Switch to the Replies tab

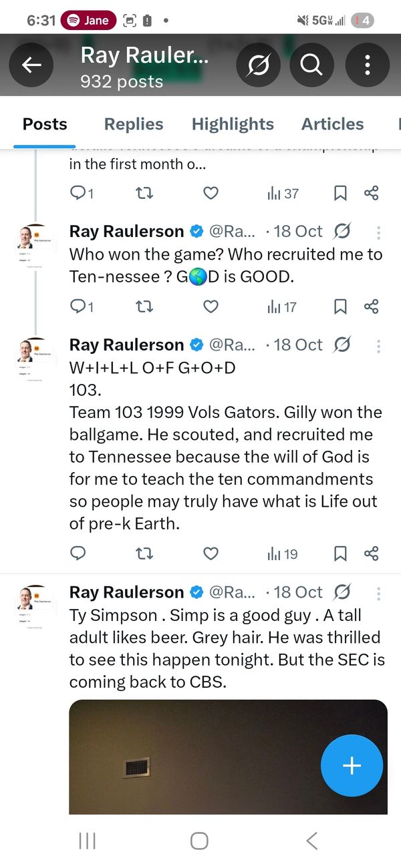pyautogui.click(x=134, y=124)
